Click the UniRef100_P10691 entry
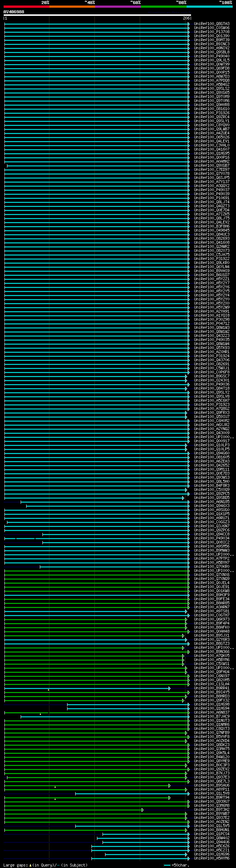This screenshot has height=868, width=236. point(212,198)
